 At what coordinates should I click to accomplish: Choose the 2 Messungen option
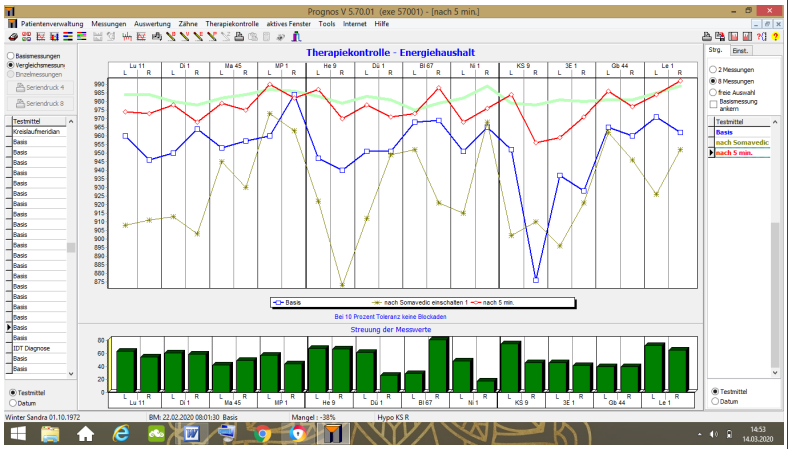click(x=712, y=69)
